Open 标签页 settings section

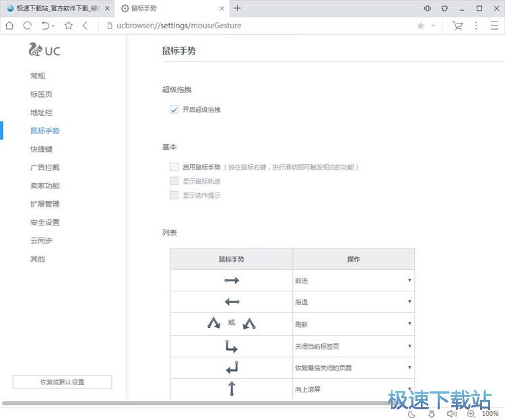pos(41,94)
